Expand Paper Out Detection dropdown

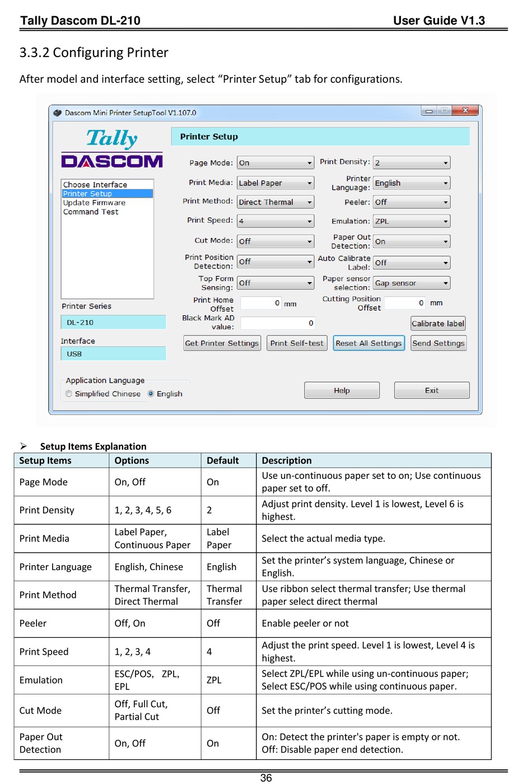point(412,241)
